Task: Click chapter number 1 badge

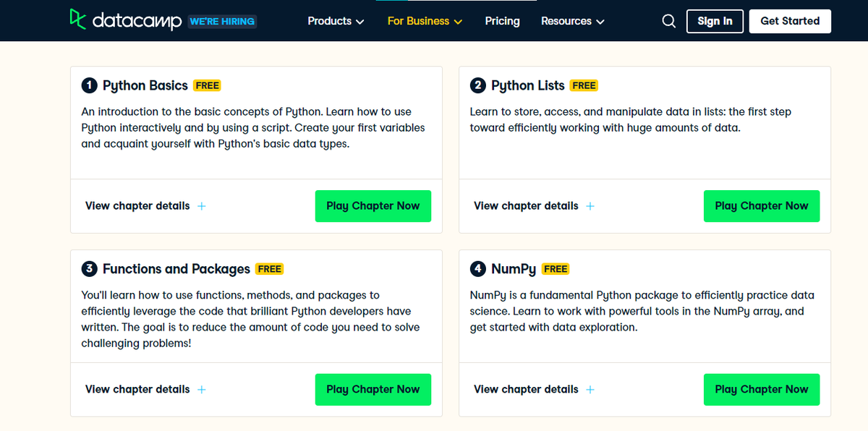Action: 89,85
